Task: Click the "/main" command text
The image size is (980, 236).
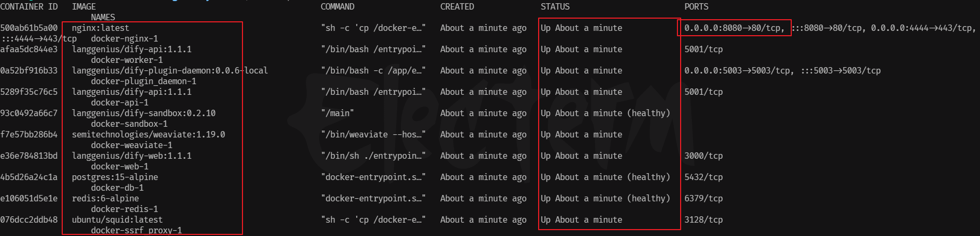Action: 338,113
